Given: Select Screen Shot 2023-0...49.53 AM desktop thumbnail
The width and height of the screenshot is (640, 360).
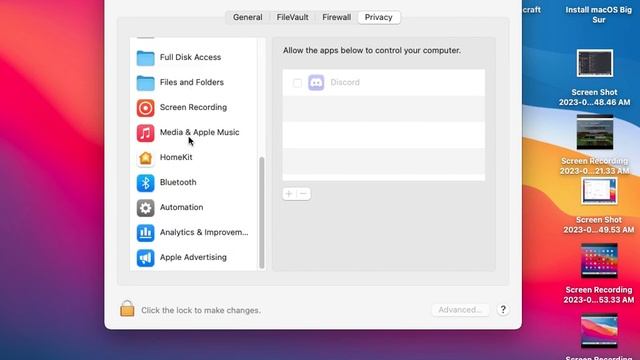Looking at the screenshot, I should (x=599, y=191).
